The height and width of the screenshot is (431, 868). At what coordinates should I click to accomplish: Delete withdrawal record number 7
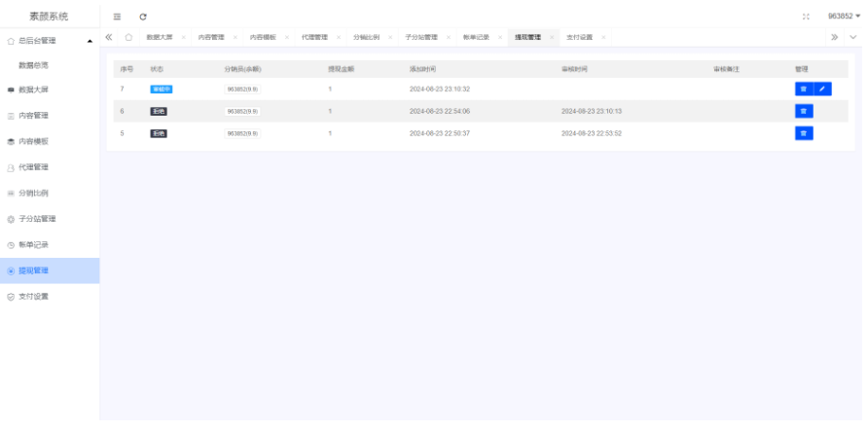click(x=804, y=89)
